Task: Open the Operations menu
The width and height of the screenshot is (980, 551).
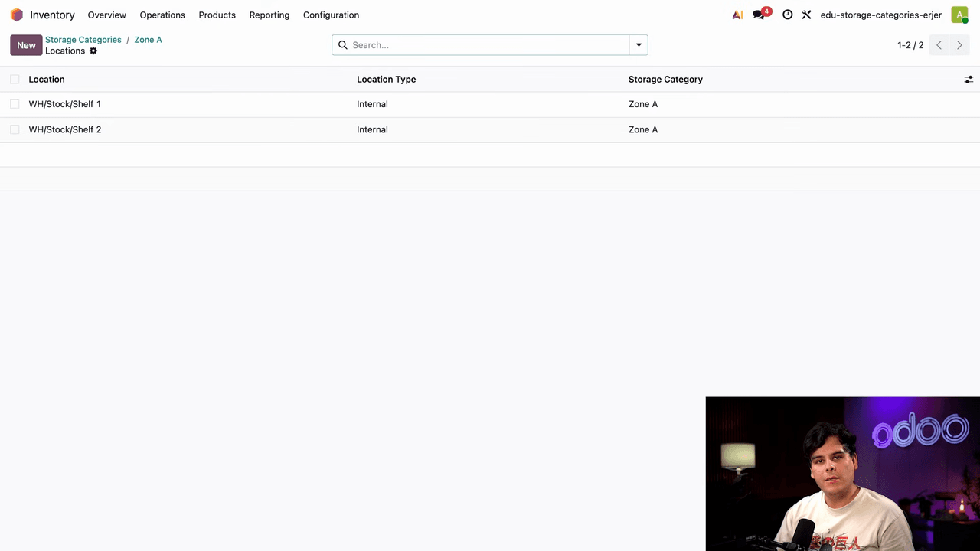Action: point(162,15)
